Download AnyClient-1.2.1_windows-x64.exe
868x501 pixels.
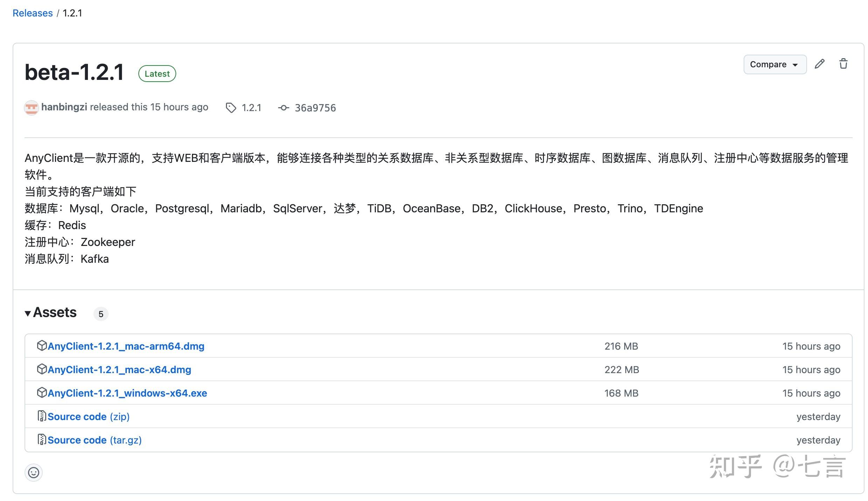128,393
